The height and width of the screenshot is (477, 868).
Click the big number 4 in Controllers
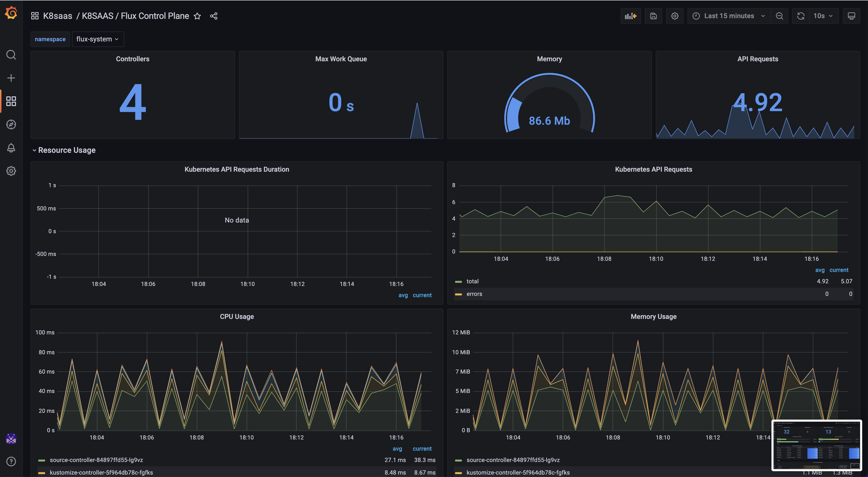tap(133, 102)
